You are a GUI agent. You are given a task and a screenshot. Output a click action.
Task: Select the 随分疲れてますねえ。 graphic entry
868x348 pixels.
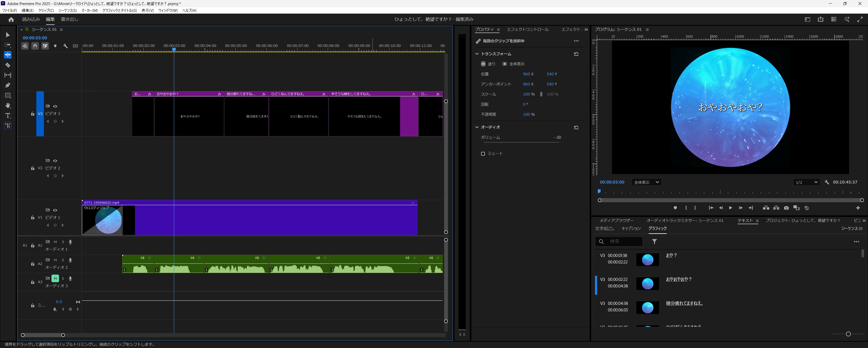[x=684, y=303]
